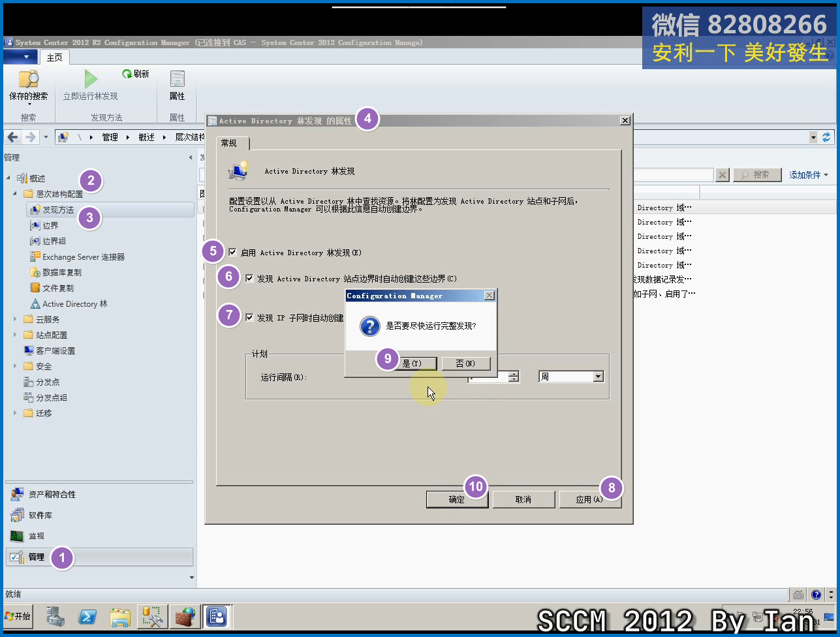This screenshot has height=637, width=840.
Task: Clear search with the X button
Action: [x=723, y=175]
